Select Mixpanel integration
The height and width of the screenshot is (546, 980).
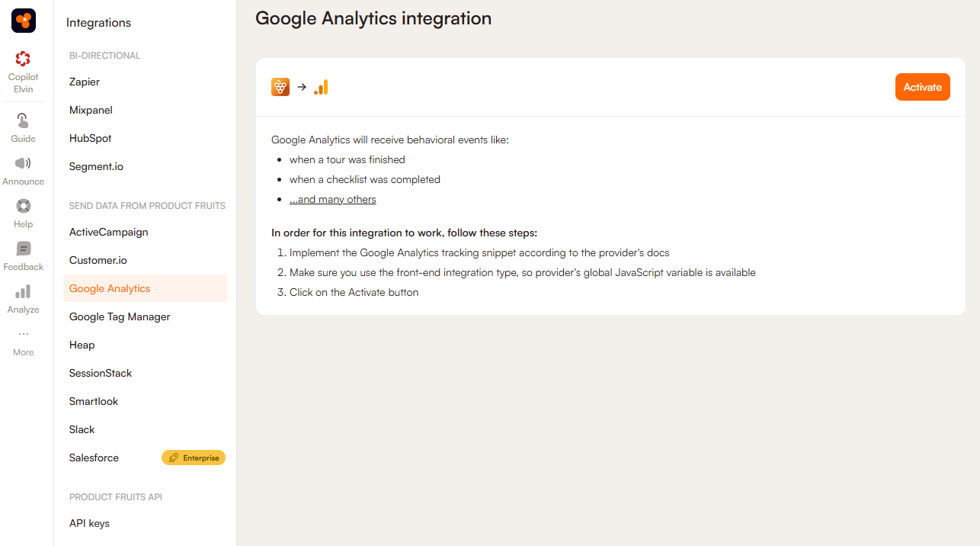pyautogui.click(x=91, y=110)
